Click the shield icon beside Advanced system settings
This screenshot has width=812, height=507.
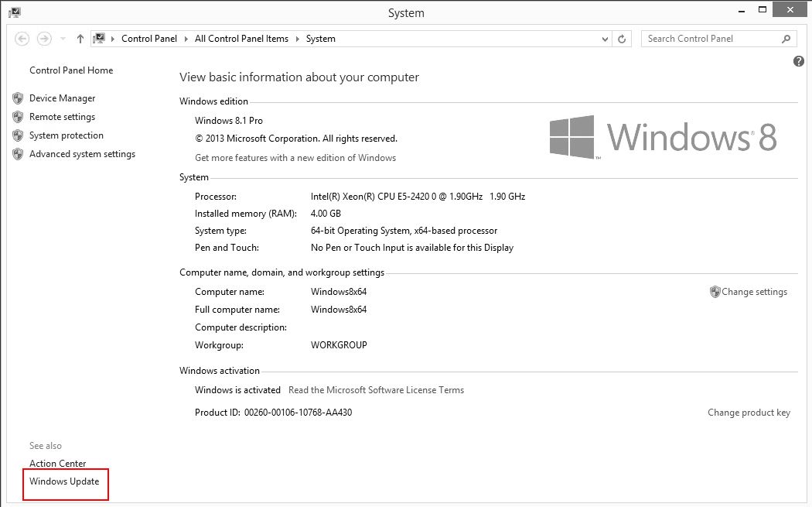pos(18,154)
